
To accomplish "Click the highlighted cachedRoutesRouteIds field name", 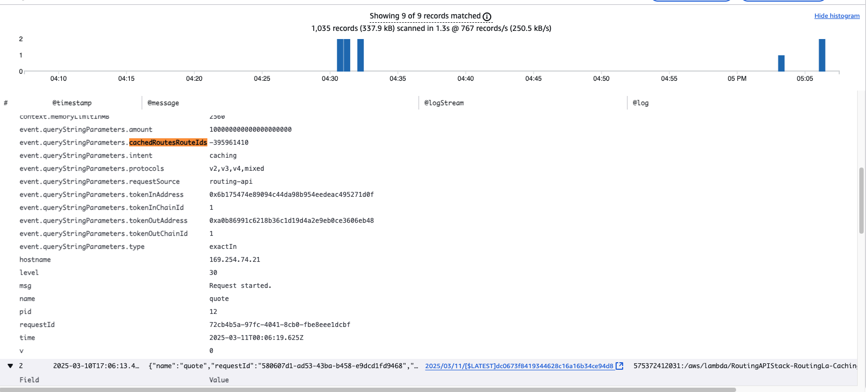I will (168, 143).
